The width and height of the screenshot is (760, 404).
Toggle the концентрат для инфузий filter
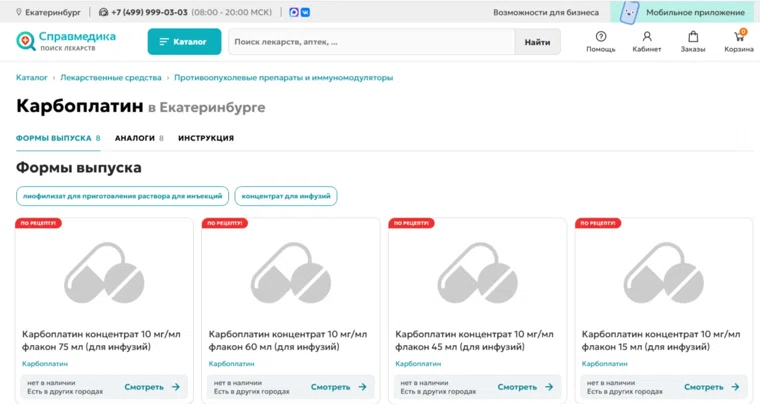(286, 196)
